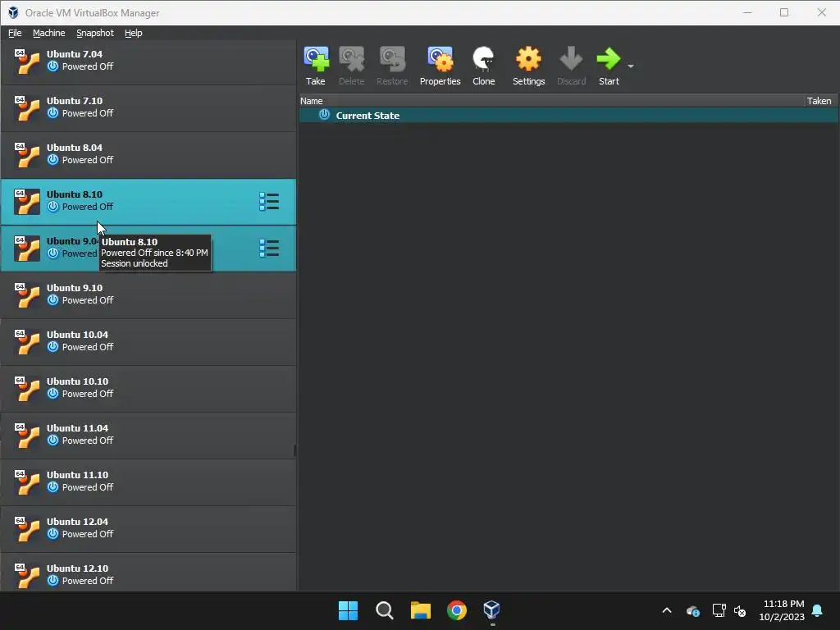Click the Ubuntu 10.04 OS icon
840x630 pixels.
click(27, 342)
